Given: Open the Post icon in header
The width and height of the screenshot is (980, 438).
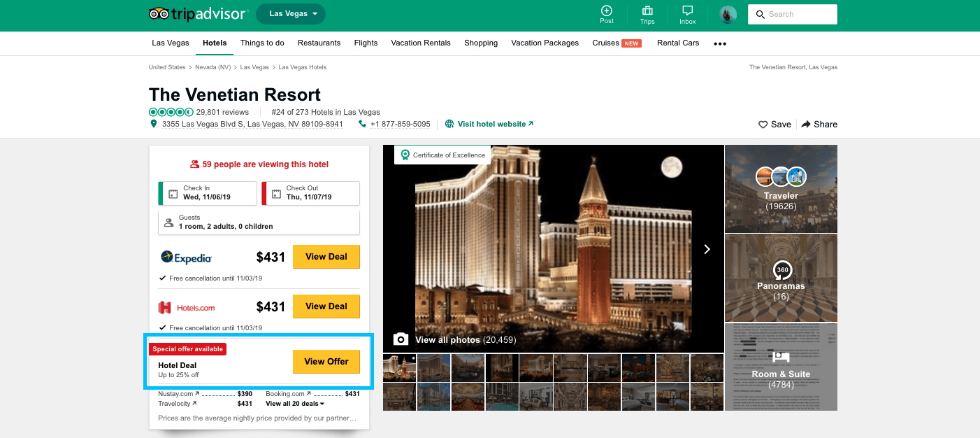Looking at the screenshot, I should pos(607,10).
